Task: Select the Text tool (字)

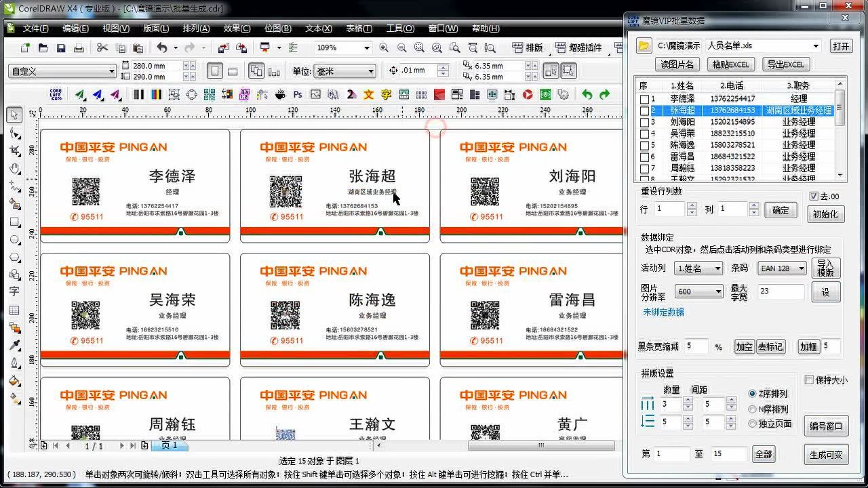Action: coord(14,291)
